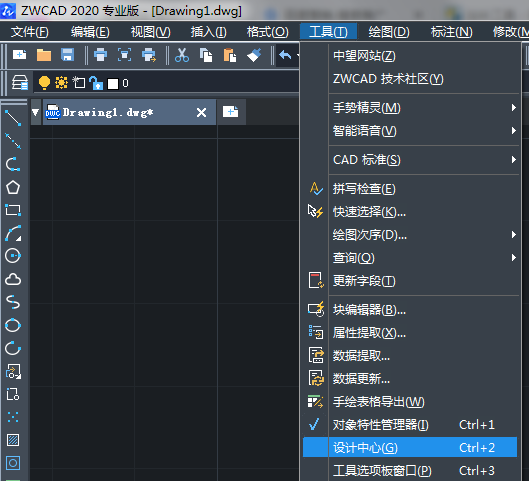Open the 插入(I) menu
The width and height of the screenshot is (529, 481).
[208, 32]
